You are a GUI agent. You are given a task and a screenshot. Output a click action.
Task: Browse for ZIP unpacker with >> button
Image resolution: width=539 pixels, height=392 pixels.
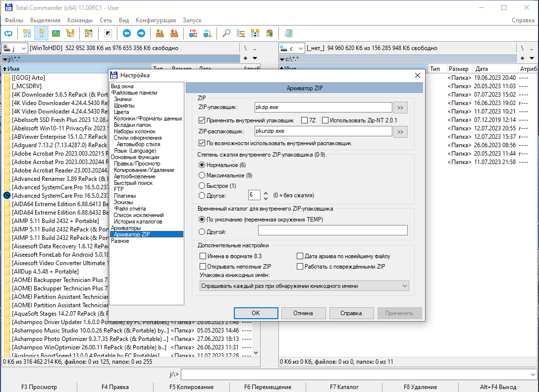400,132
